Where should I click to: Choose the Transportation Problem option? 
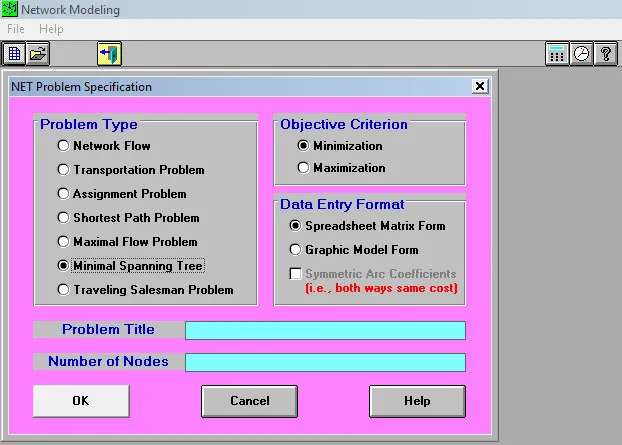(x=64, y=170)
